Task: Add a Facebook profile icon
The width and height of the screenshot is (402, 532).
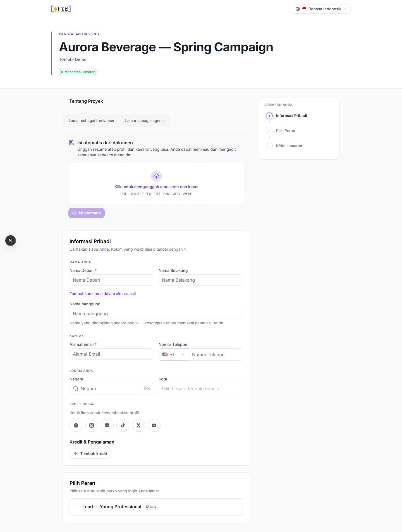Action: 76,425
